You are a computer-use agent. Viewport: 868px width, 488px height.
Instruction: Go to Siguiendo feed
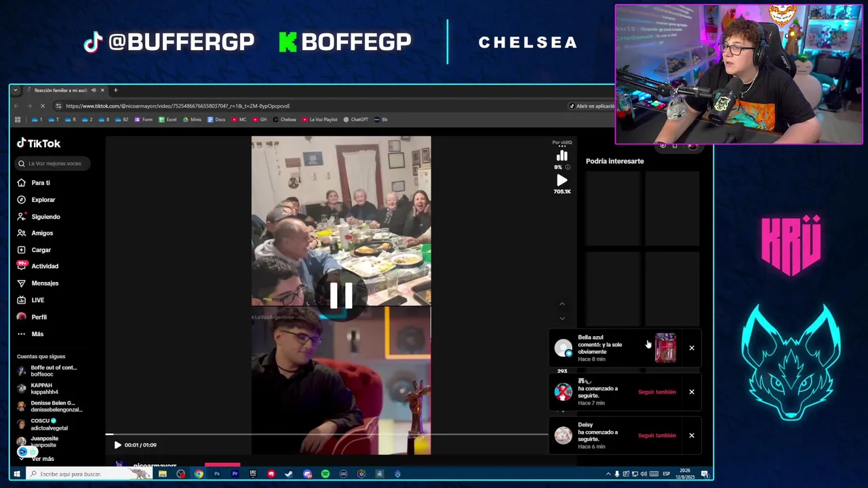point(39,217)
